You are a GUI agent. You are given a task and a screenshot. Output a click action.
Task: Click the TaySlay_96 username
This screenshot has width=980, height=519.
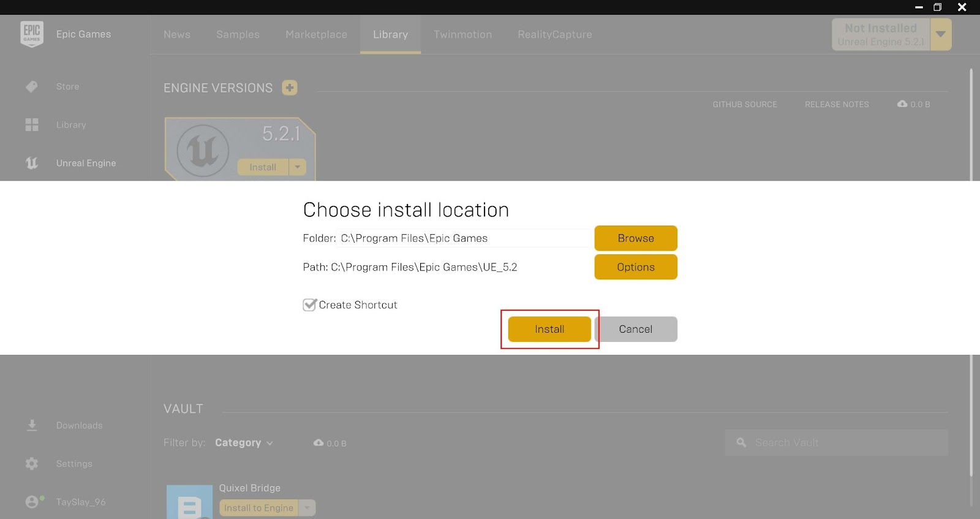coord(81,502)
